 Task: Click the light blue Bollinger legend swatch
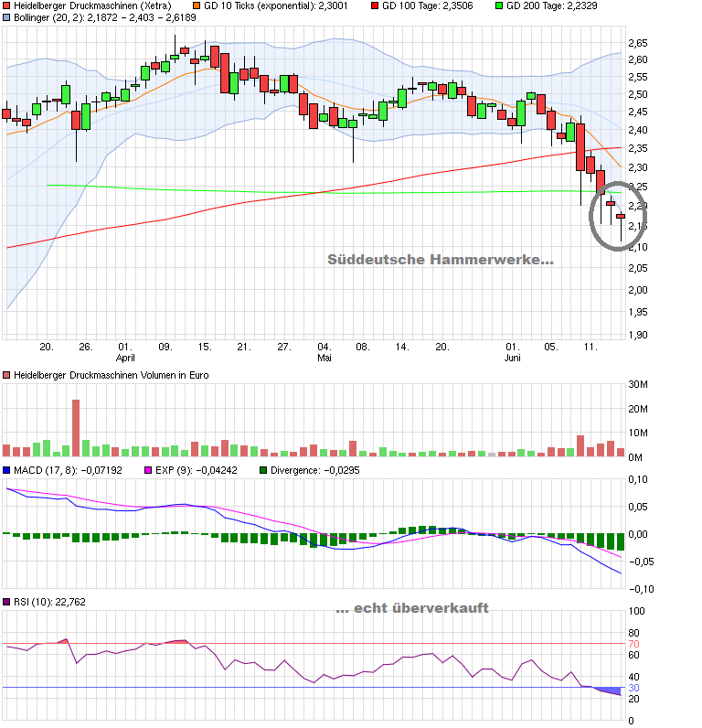click(x=6, y=17)
